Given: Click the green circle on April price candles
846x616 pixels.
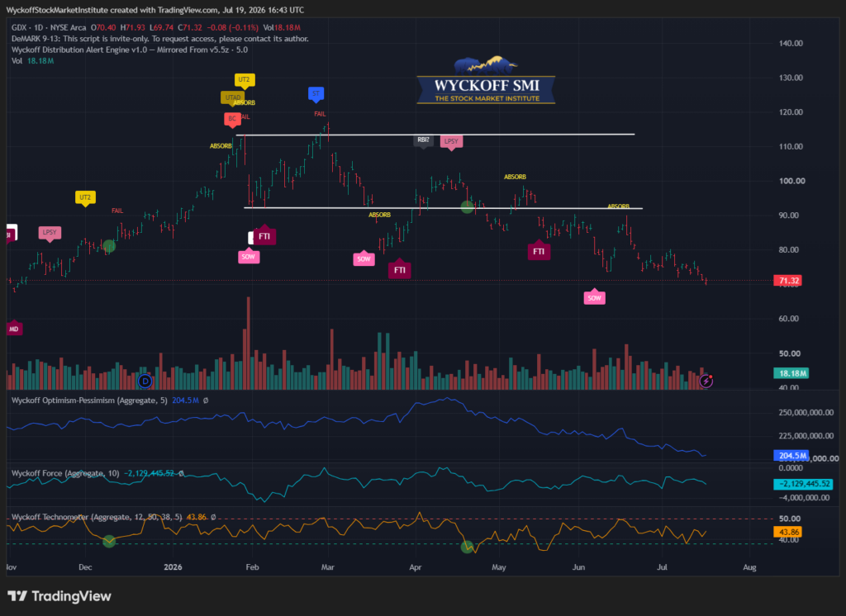Looking at the screenshot, I should coord(468,206).
